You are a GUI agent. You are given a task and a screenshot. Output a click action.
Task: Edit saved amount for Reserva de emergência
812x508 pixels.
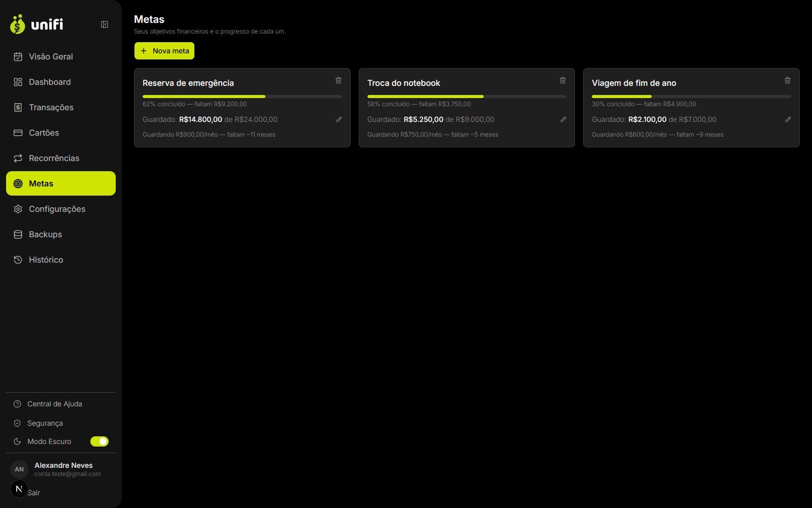[x=339, y=119]
